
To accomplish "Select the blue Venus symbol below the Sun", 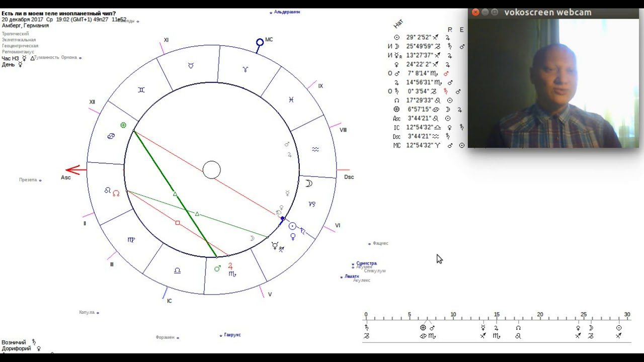I will [293, 236].
